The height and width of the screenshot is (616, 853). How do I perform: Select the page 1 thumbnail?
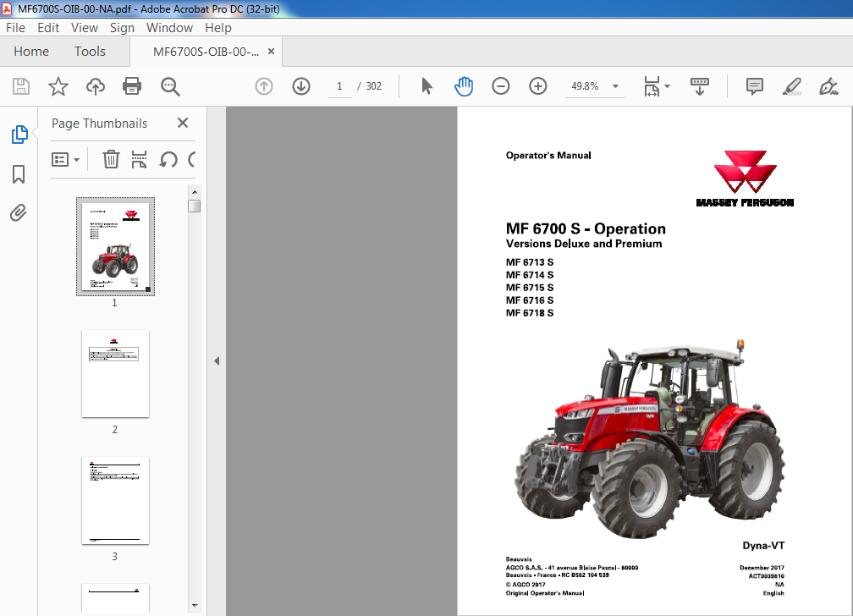(x=115, y=246)
